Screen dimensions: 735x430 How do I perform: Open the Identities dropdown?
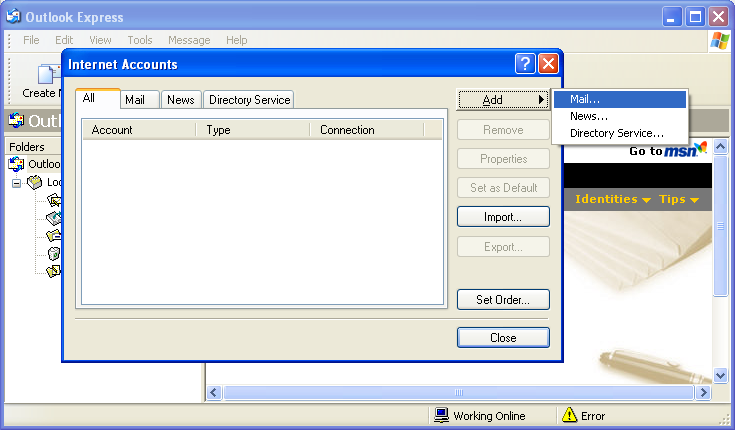point(613,199)
